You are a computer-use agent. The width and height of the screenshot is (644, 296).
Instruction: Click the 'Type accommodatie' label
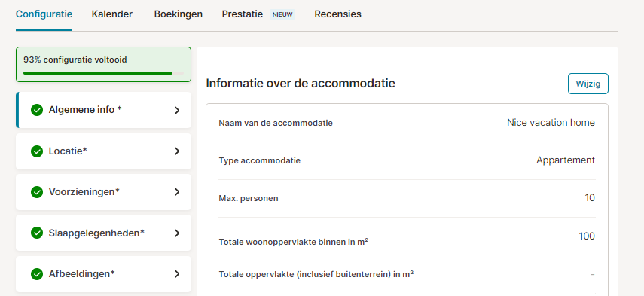point(260,160)
